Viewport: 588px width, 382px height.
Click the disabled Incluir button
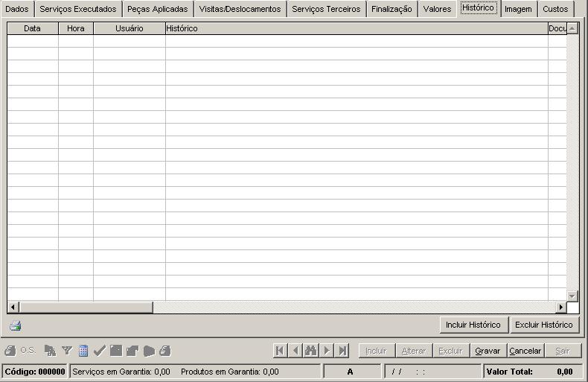point(376,351)
